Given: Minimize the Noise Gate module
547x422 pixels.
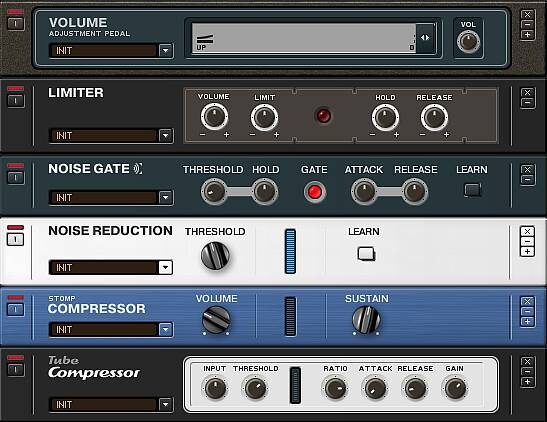Looking at the screenshot, I should pyautogui.click(x=527, y=180).
